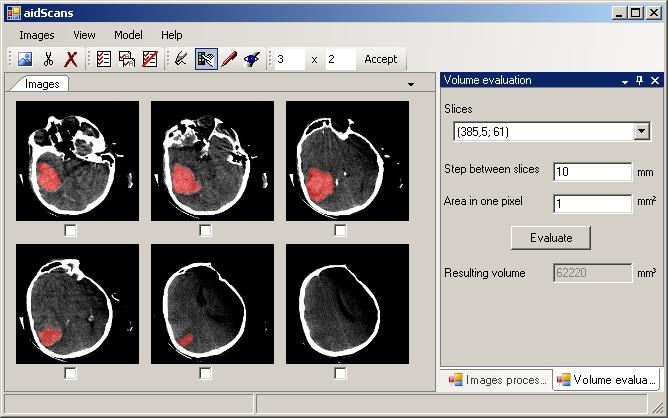This screenshot has width=668, height=418.
Task: Pin the Volume evaluation panel
Action: click(640, 80)
